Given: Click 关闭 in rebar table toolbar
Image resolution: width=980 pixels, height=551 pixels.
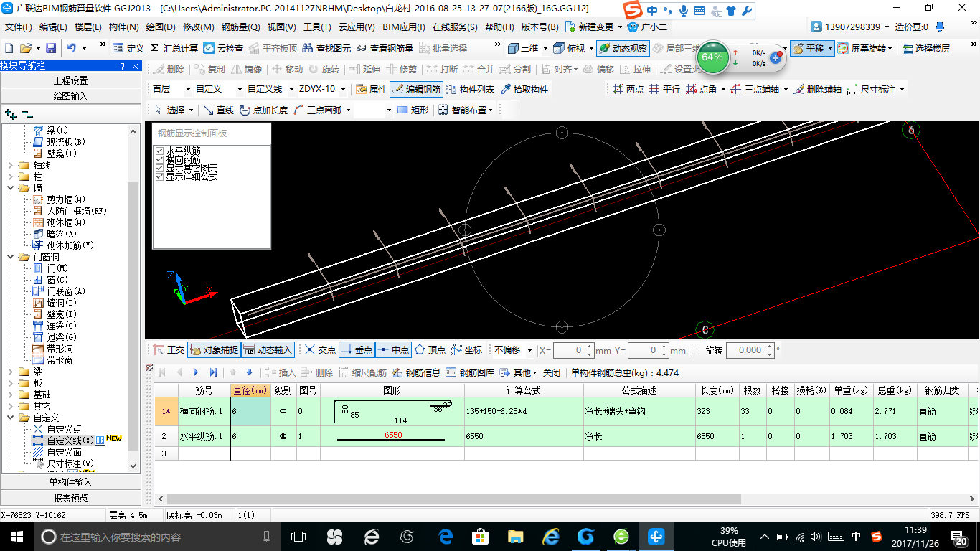Looking at the screenshot, I should click(551, 372).
